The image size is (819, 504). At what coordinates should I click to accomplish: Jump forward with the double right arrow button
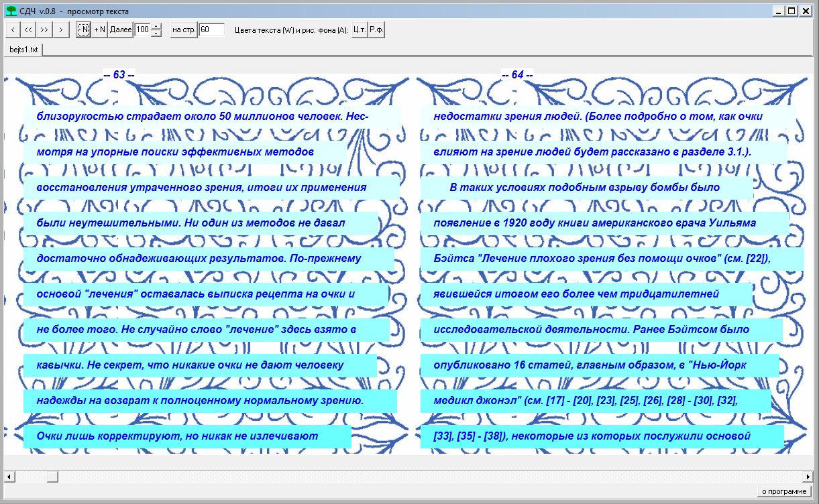coord(44,29)
